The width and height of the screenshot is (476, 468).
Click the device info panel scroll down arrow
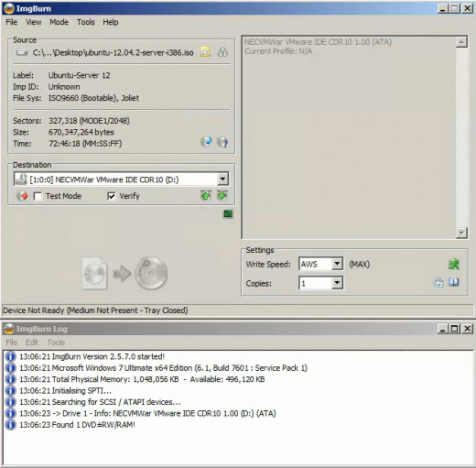[461, 234]
